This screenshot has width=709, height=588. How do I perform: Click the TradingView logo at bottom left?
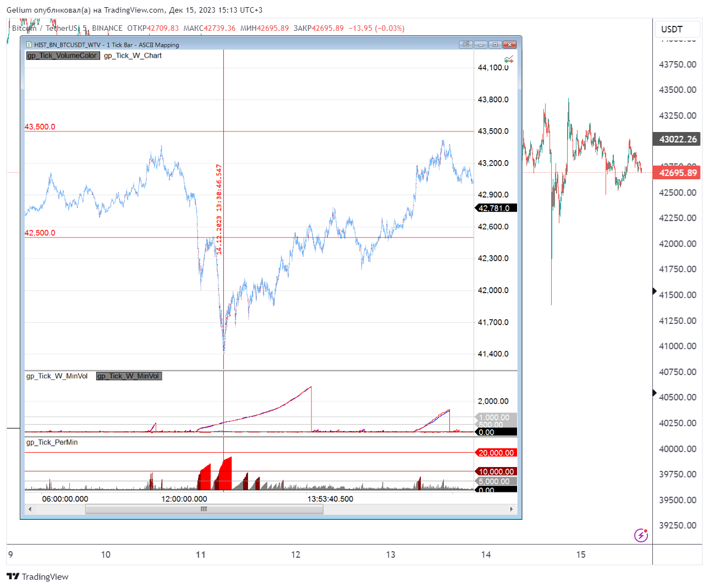pyautogui.click(x=37, y=576)
